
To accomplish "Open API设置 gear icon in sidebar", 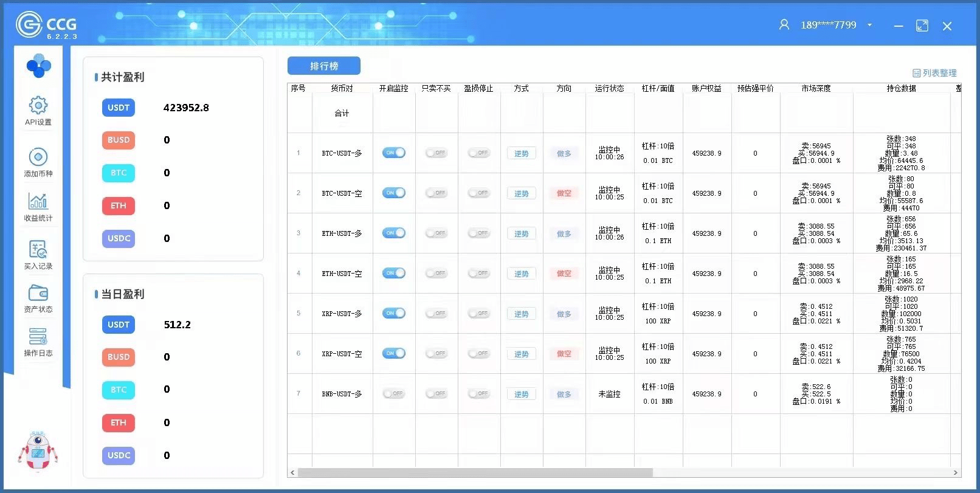I will (38, 106).
